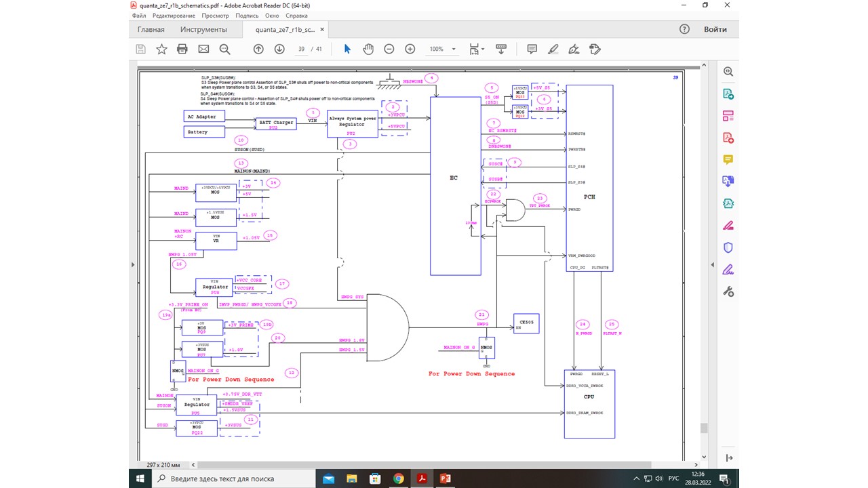Screen dimensions: 868x488
Task: Open the Fill & Sign tool in the sidebar
Action: [728, 270]
